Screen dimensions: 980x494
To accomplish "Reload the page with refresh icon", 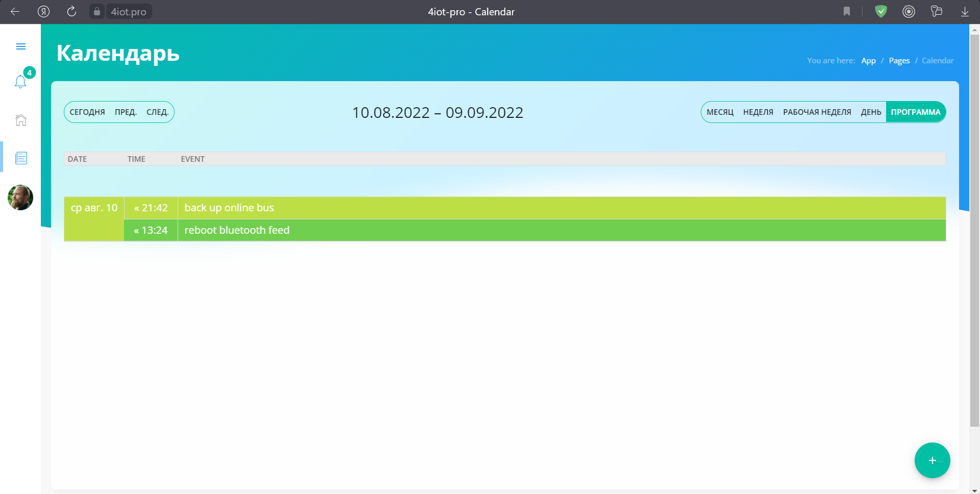I will pyautogui.click(x=71, y=12).
